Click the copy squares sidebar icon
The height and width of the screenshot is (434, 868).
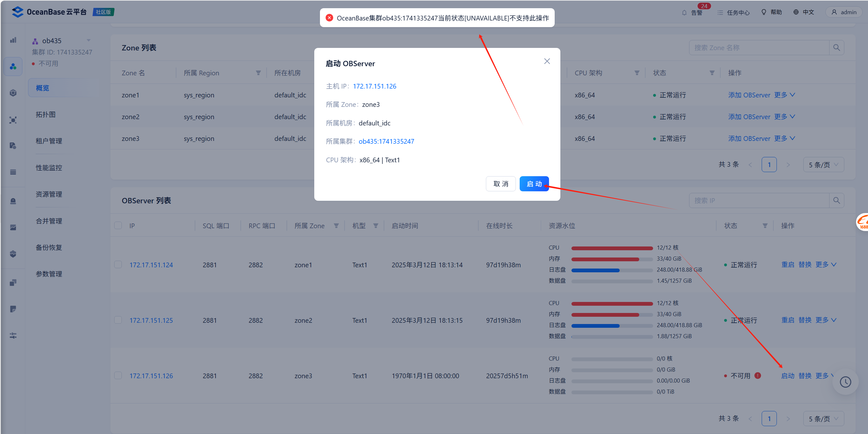(x=13, y=282)
